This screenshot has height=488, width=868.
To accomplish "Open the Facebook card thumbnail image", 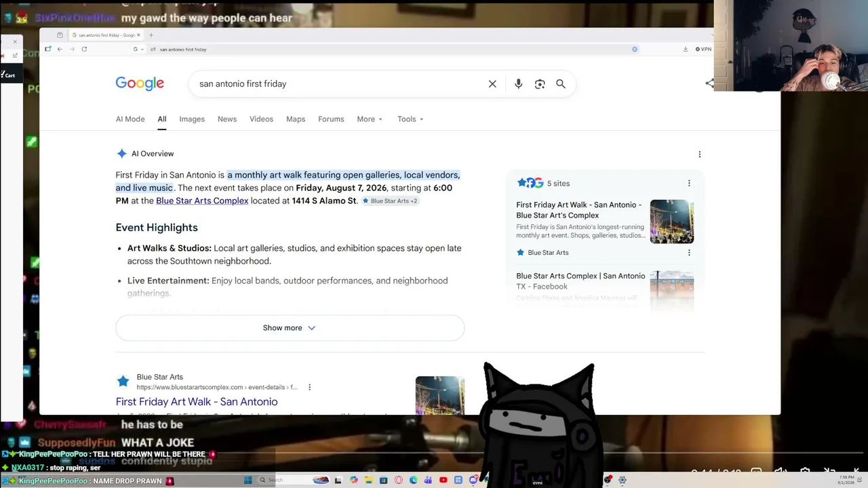I will (672, 290).
